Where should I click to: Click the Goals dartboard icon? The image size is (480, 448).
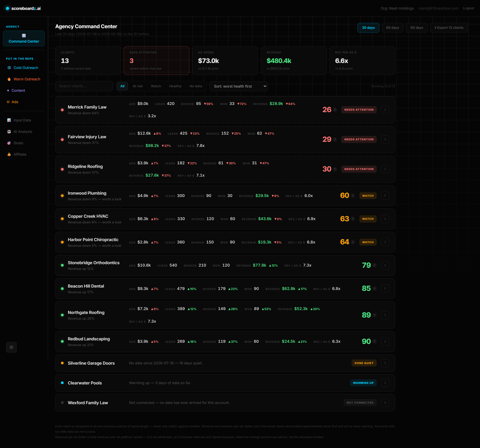point(9,143)
